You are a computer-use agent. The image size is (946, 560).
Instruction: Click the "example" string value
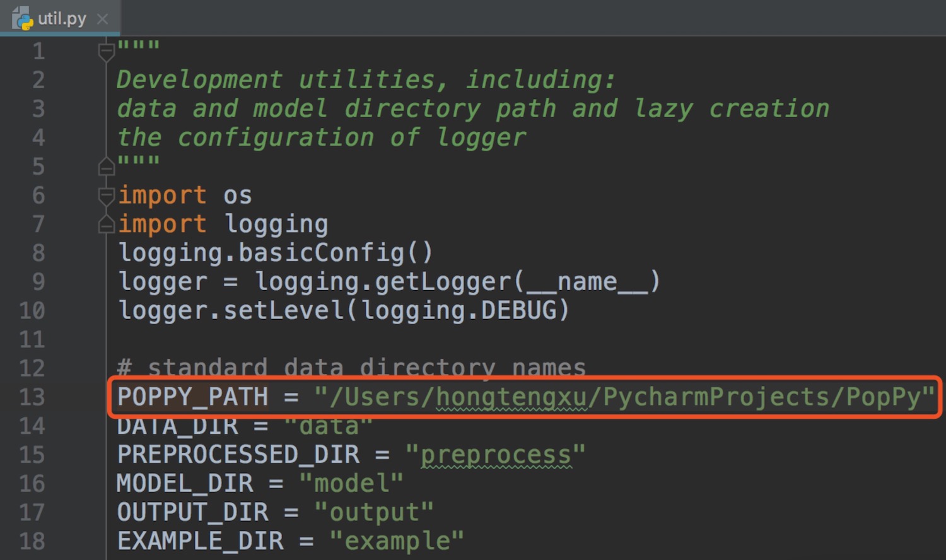pyautogui.click(x=397, y=542)
